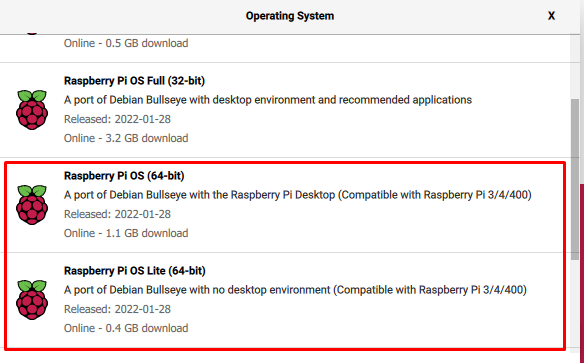Click release date under Raspberry Pi OS (64-bit)
This screenshot has width=584, height=363.
pos(117,214)
